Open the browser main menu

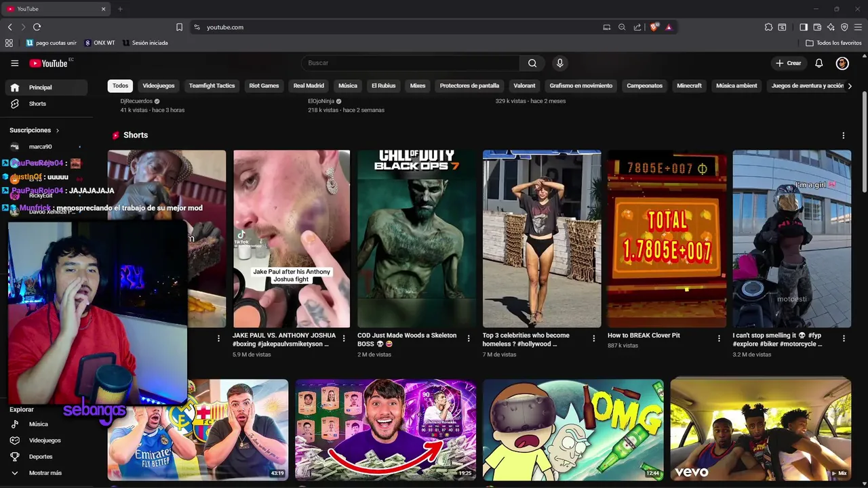[859, 27]
